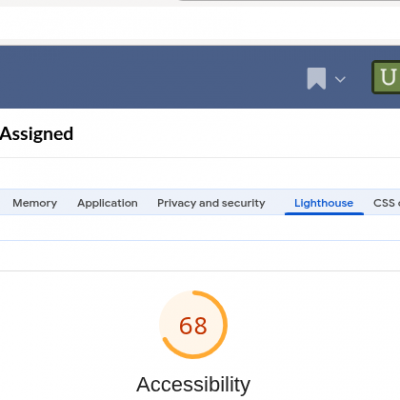The image size is (400, 400).
Task: Expand the chevron beside the bookmark icon
Action: click(x=340, y=79)
